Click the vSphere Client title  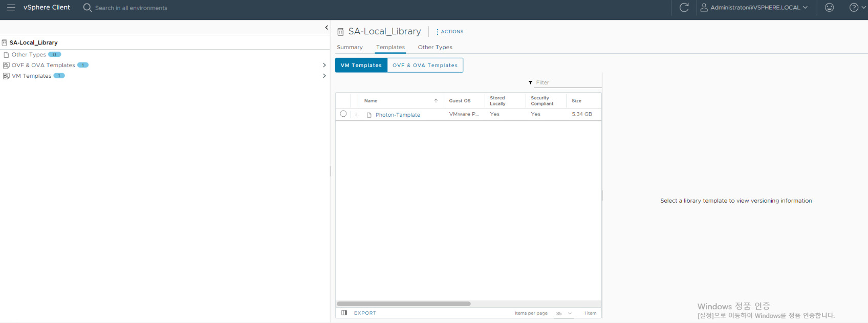47,7
